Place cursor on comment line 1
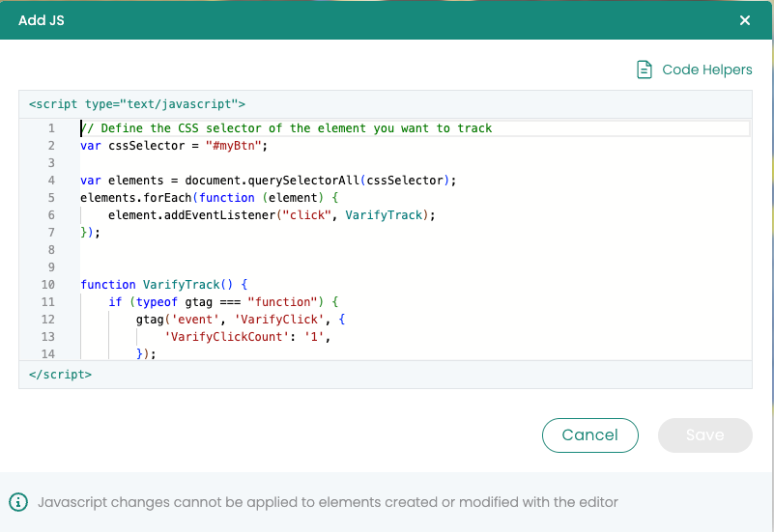 click(x=286, y=128)
